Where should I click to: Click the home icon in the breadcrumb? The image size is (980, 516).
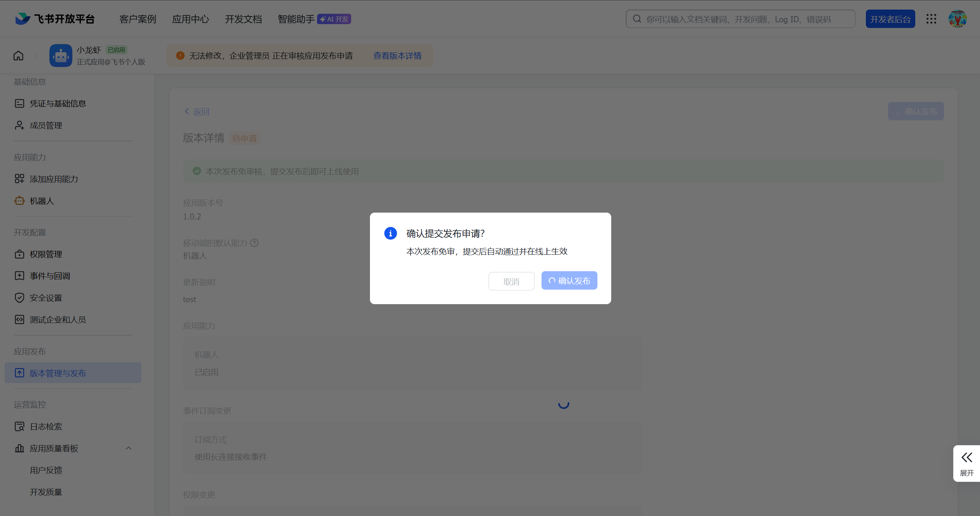(x=18, y=56)
